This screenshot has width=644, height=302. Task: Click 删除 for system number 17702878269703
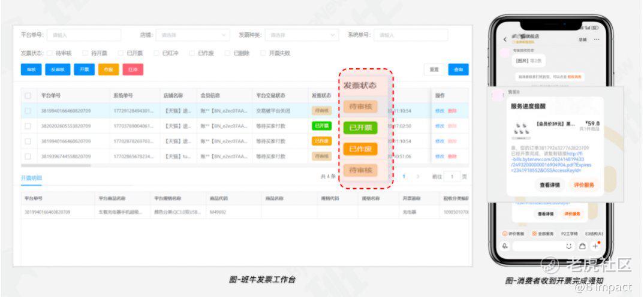click(452, 141)
